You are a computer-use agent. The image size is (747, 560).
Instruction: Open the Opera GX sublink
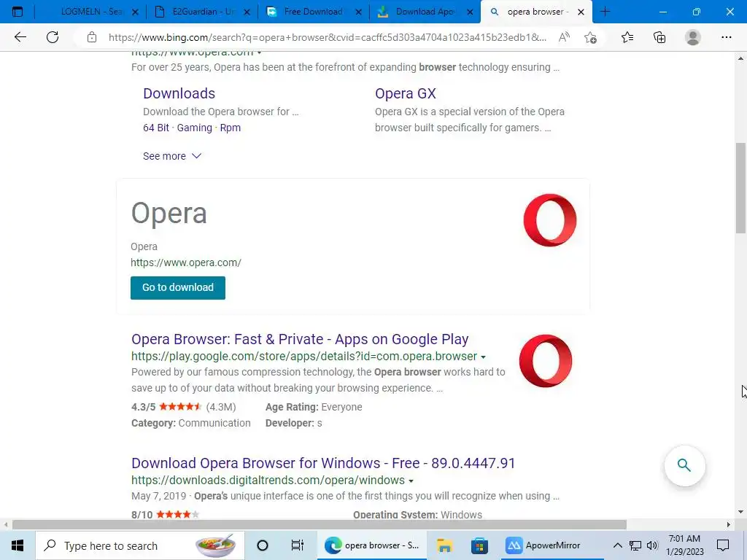tap(406, 93)
